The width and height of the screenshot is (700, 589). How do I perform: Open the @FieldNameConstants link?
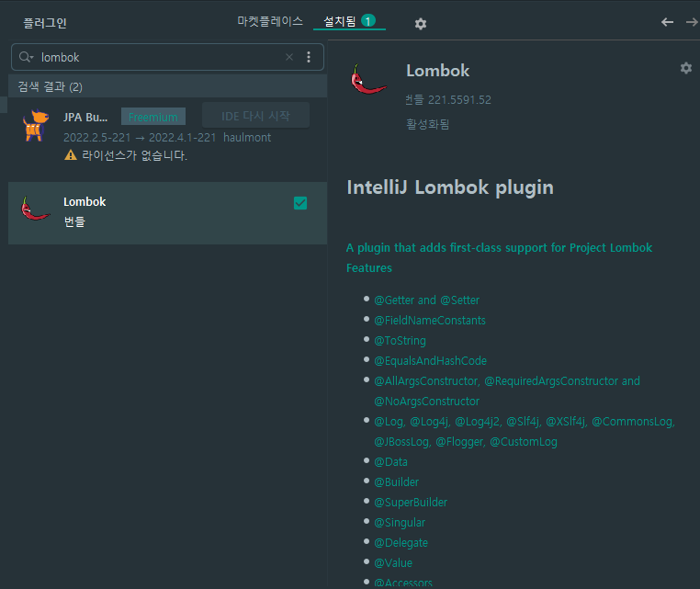430,320
